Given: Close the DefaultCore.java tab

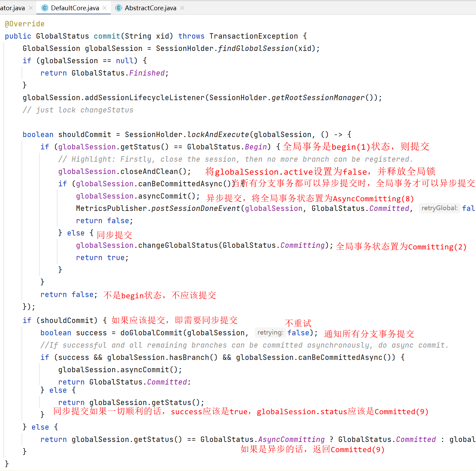Looking at the screenshot, I should (105, 8).
